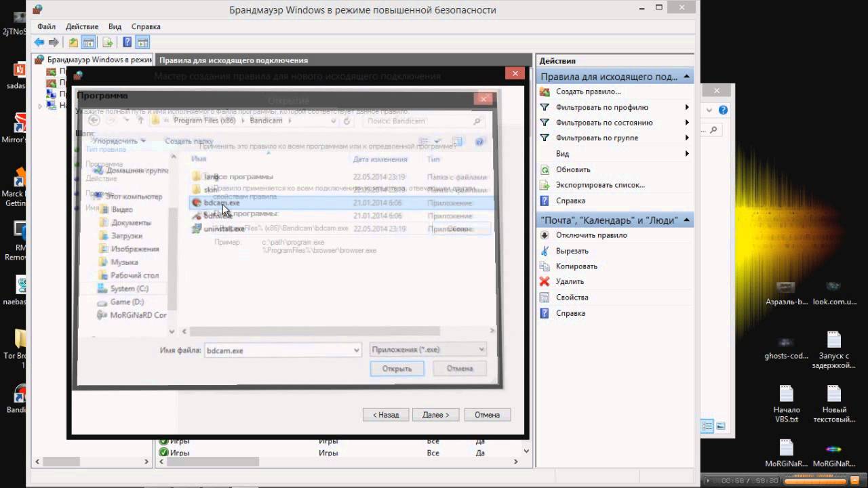
Task: Click the red X Удалить icon
Action: (544, 281)
